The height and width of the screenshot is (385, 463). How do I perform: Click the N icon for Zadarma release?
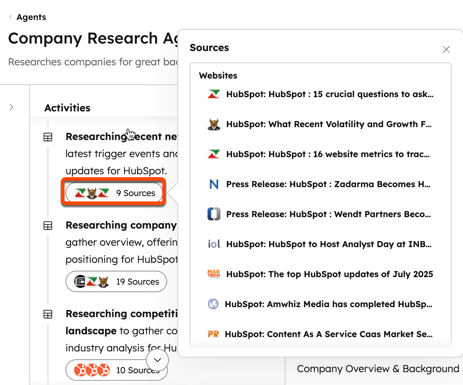[x=214, y=184]
